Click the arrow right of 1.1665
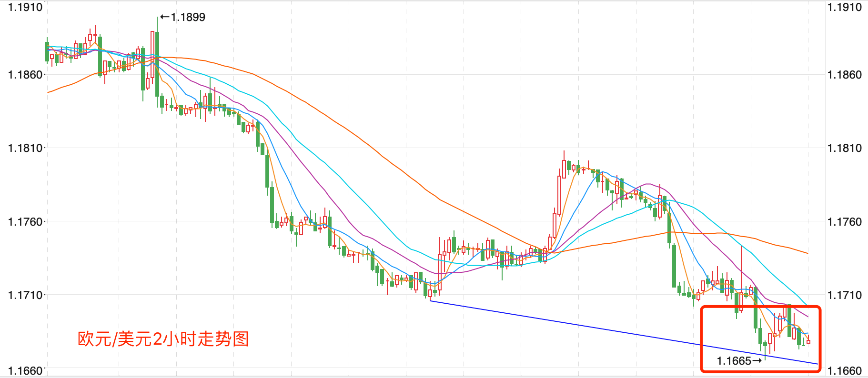The image size is (868, 378). coord(757,361)
